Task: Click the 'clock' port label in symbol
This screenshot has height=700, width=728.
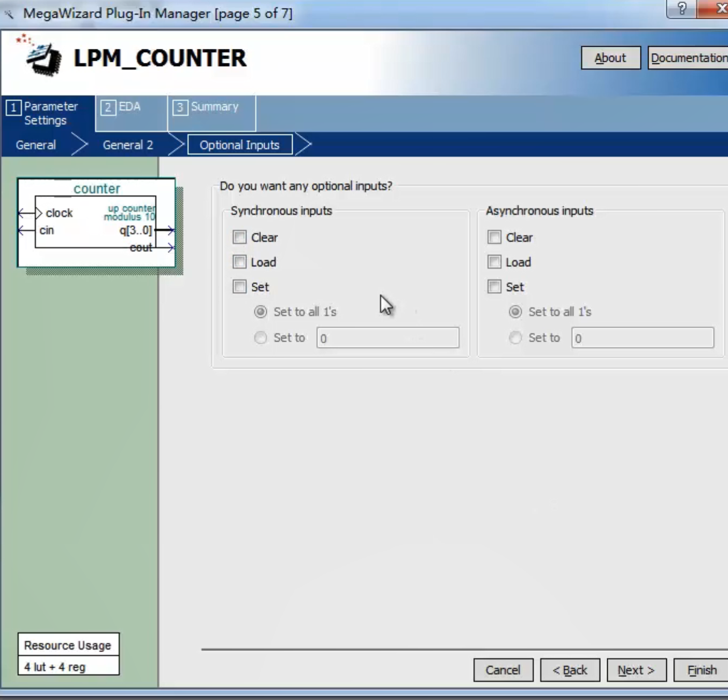Action: click(x=59, y=213)
